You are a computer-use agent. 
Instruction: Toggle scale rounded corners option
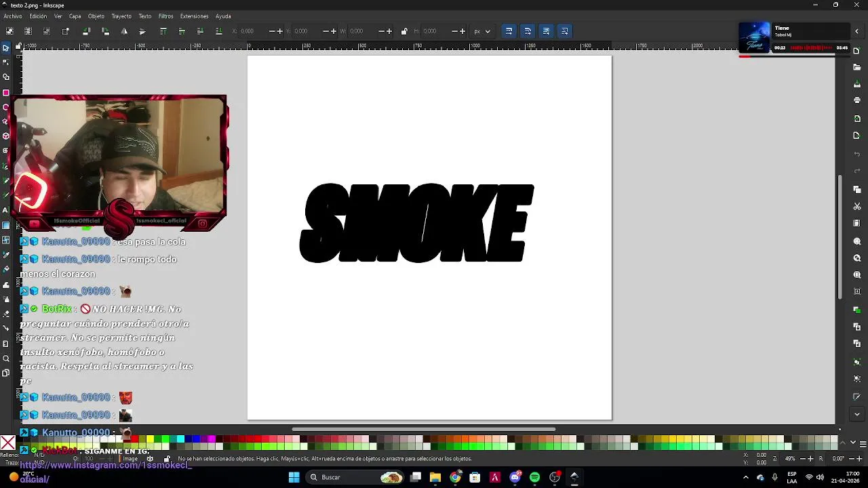[x=528, y=31]
